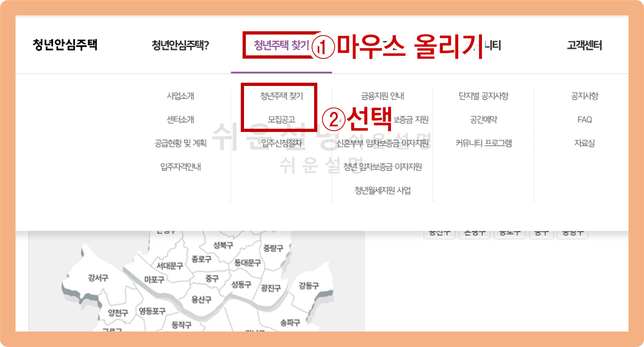This screenshot has height=347, width=644.
Task: Select 동대문구 on the Seoul map
Action: [247, 263]
